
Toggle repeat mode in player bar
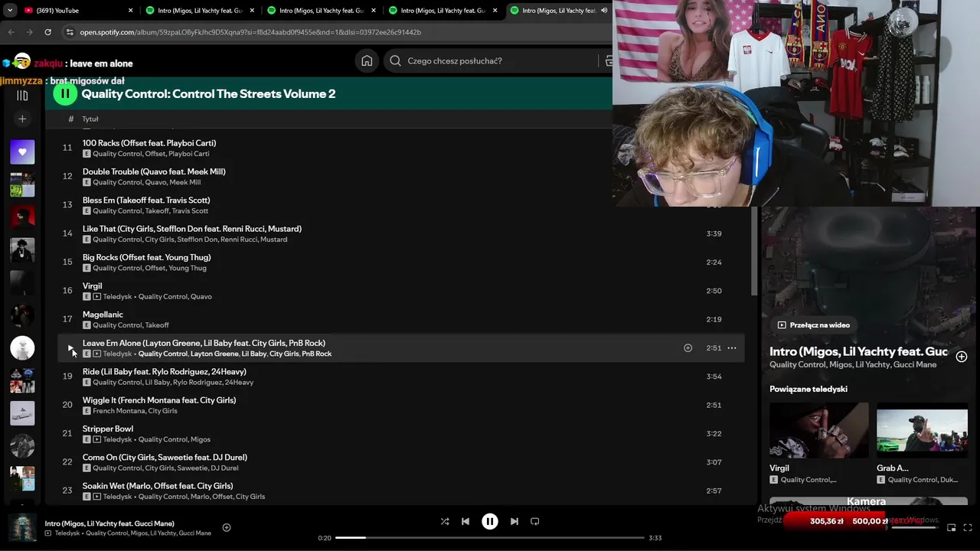pyautogui.click(x=535, y=521)
